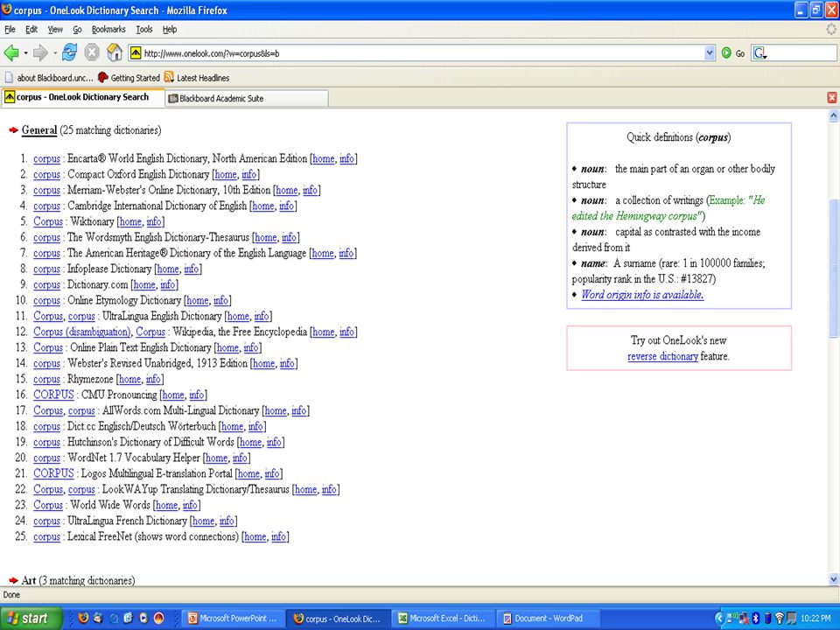Open corpus link for Encarta World English Dictionary
This screenshot has width=840, height=630.
(x=46, y=159)
